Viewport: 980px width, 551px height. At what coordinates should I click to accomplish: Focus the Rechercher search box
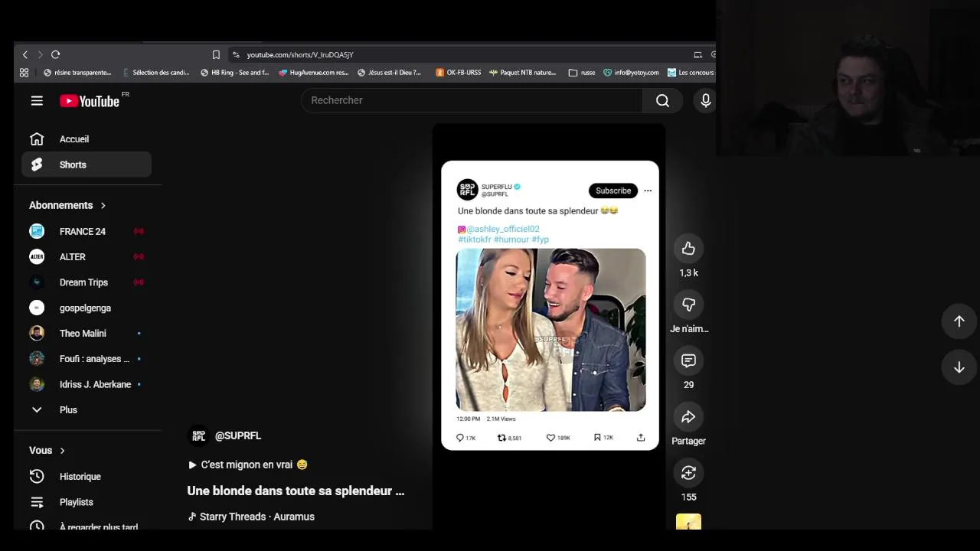point(472,100)
